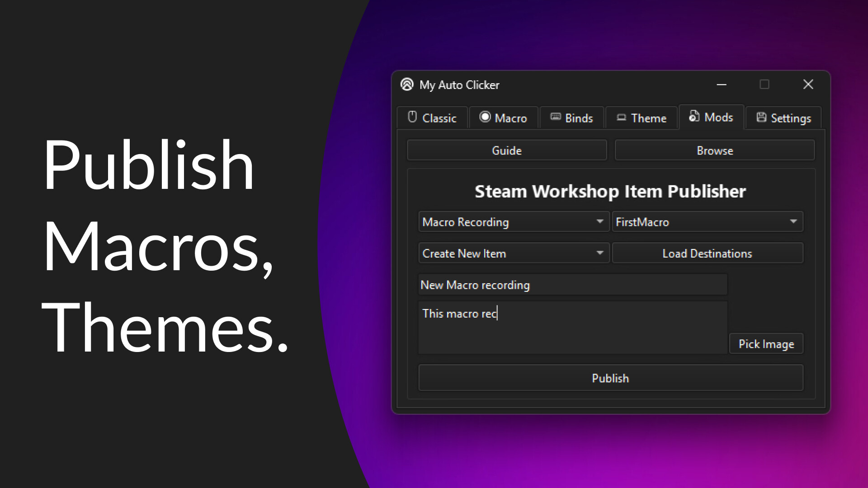Image resolution: width=868 pixels, height=488 pixels.
Task: Open the FirstMacro selection dropdown
Action: click(708, 222)
